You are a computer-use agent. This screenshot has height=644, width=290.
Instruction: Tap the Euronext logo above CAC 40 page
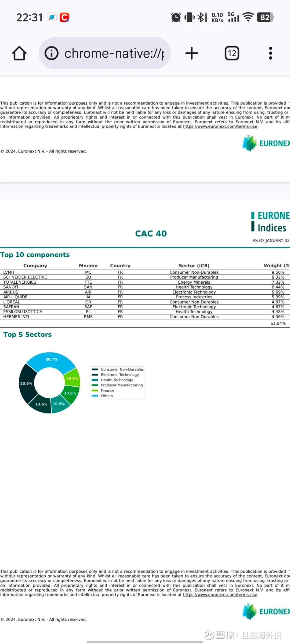coord(266,143)
